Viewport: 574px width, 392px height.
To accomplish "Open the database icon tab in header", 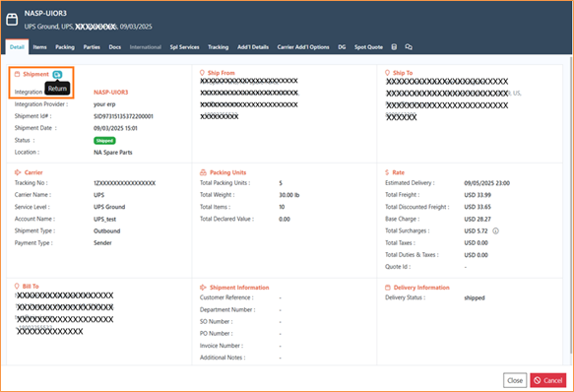I will 394,47.
